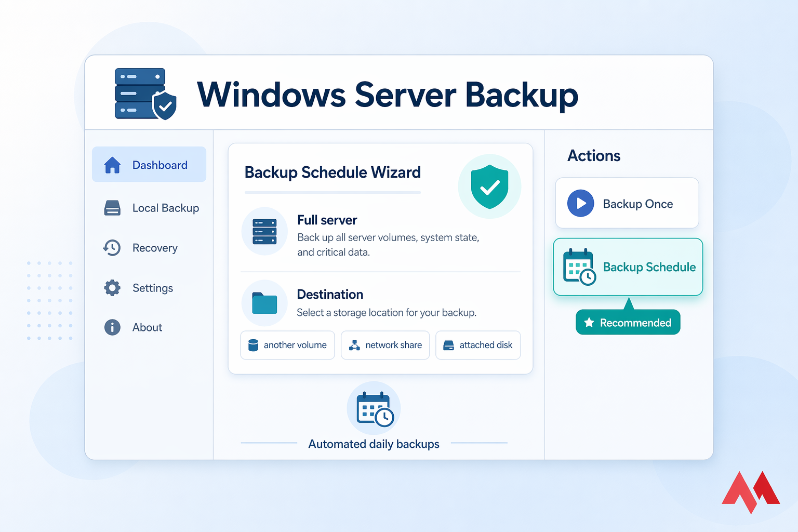Screen dimensions: 798x532
Task: Click the Backup Schedule calendar-clock icon
Action: pyautogui.click(x=578, y=267)
